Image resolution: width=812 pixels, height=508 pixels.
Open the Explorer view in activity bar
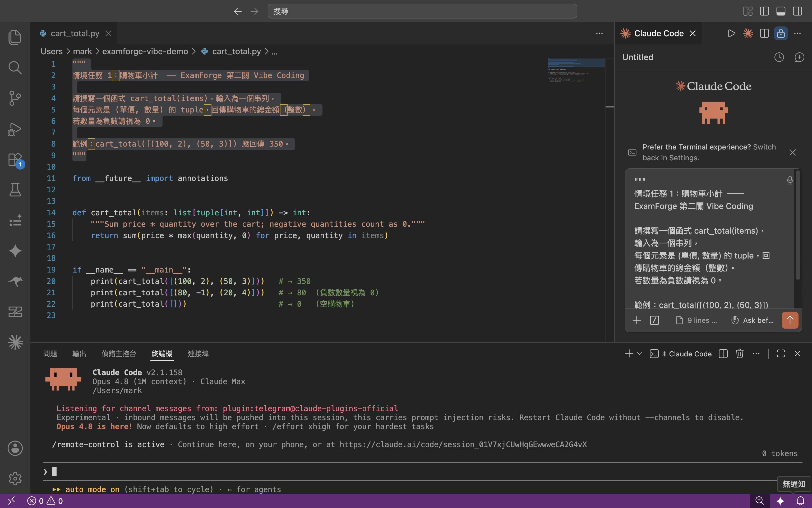[15, 37]
